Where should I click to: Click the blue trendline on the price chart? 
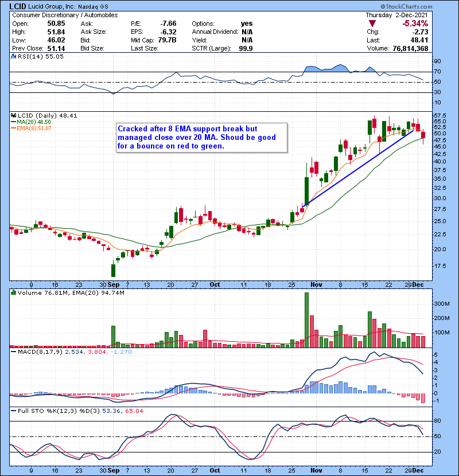[x=357, y=169]
